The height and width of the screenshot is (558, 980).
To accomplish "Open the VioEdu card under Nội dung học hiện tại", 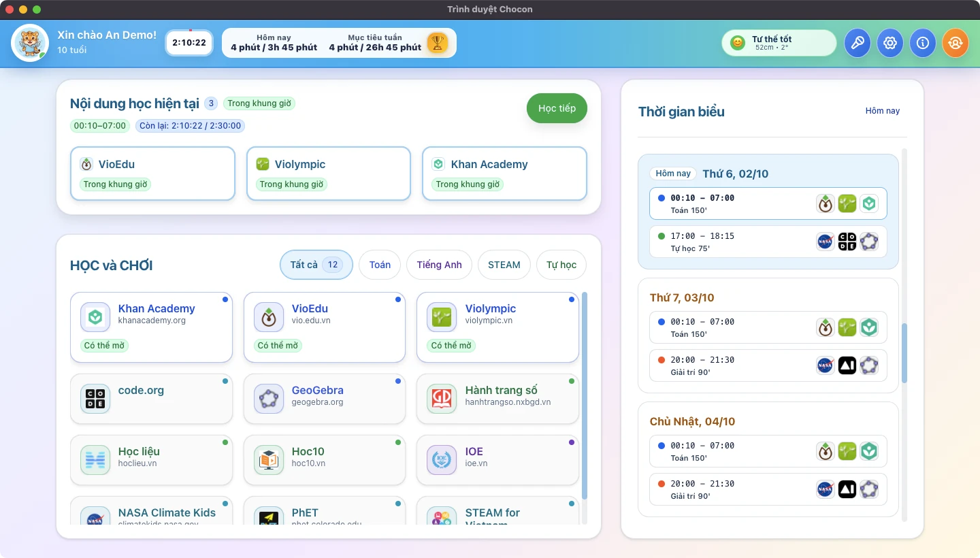I will coord(152,174).
